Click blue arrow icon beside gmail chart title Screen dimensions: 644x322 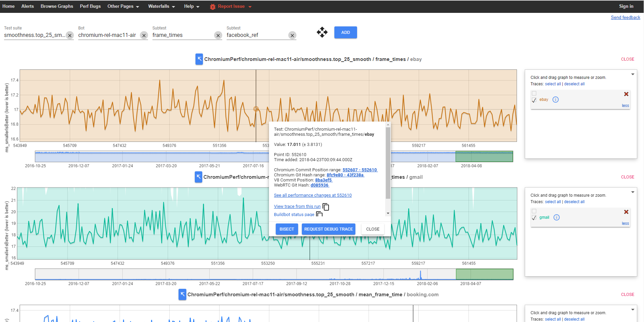tap(199, 177)
